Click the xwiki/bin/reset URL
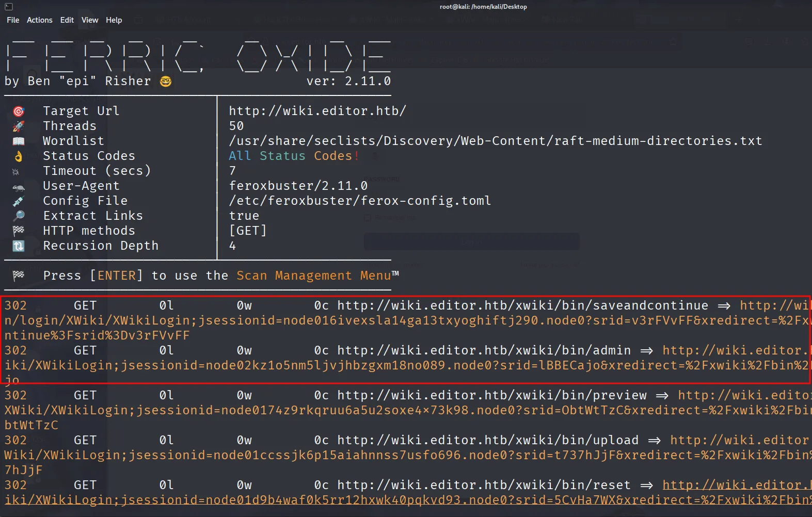 tap(484, 485)
